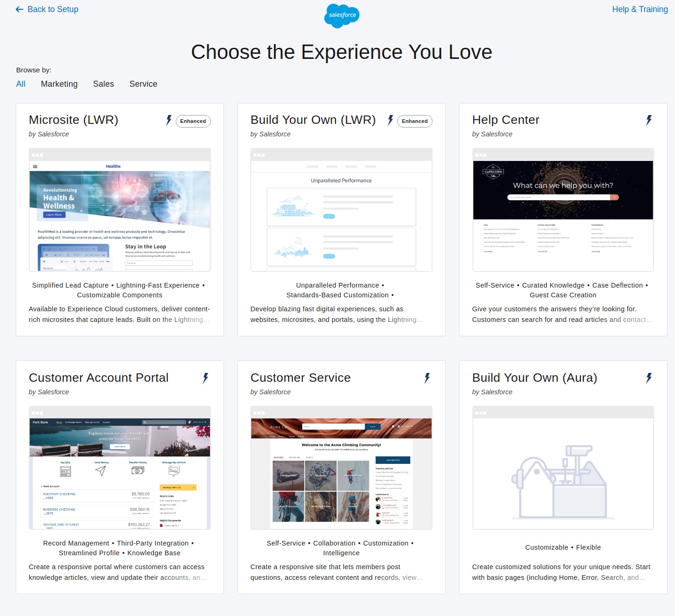Click the lightning bolt icon on Customer Account Portal

(x=205, y=379)
